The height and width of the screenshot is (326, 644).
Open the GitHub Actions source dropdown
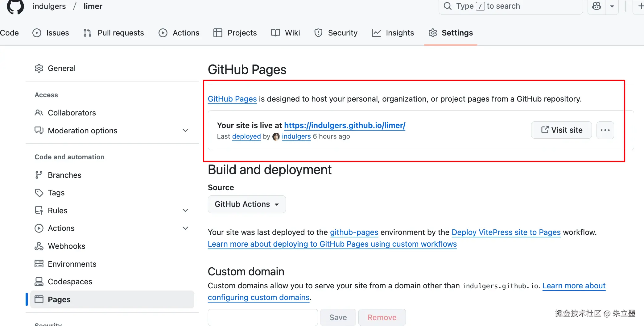point(247,204)
